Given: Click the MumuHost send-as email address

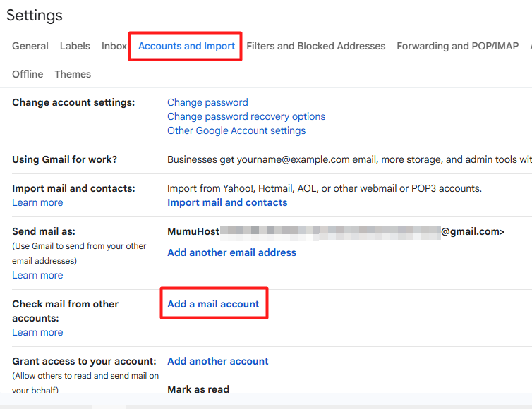Looking at the screenshot, I should coord(335,231).
